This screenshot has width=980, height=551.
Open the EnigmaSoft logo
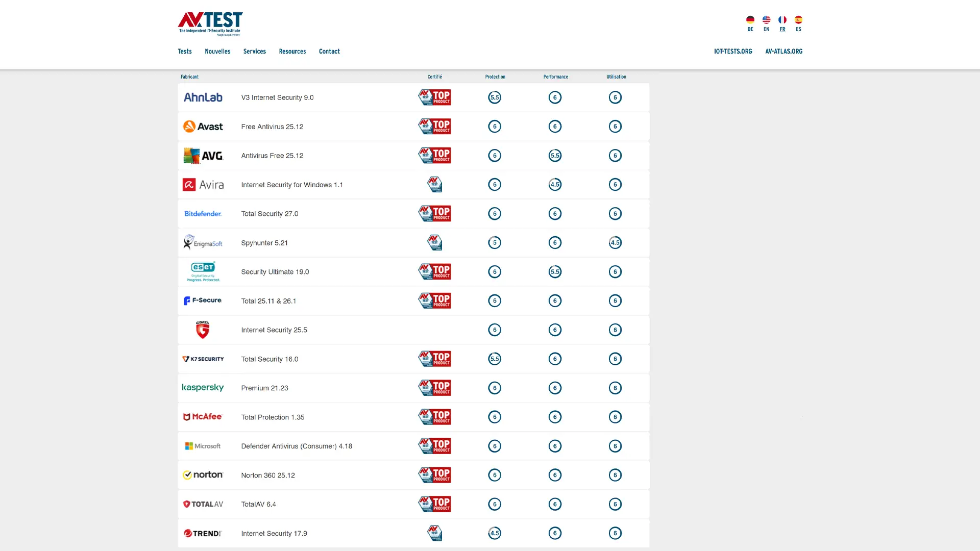[203, 243]
